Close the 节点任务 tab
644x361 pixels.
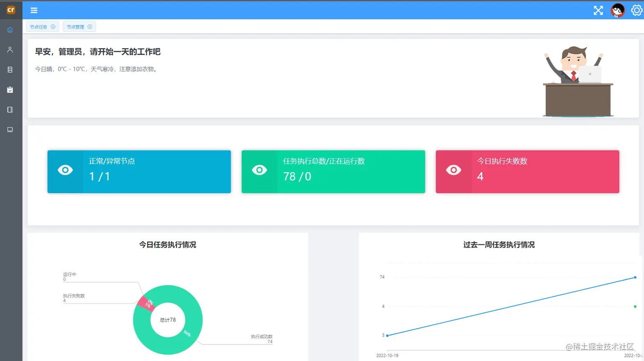pos(53,26)
